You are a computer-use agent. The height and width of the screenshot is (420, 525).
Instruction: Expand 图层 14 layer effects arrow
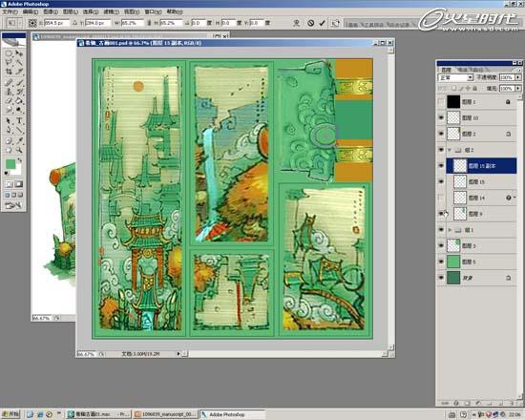[514, 198]
